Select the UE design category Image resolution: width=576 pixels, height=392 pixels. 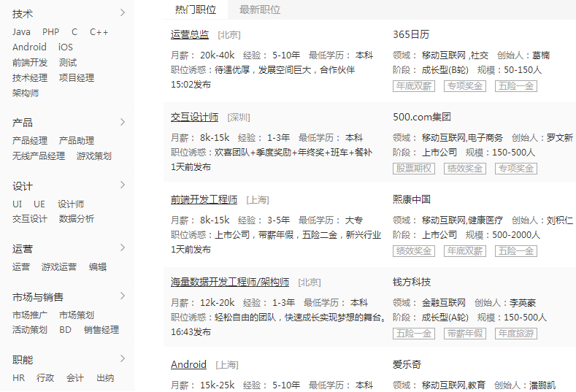pos(39,204)
